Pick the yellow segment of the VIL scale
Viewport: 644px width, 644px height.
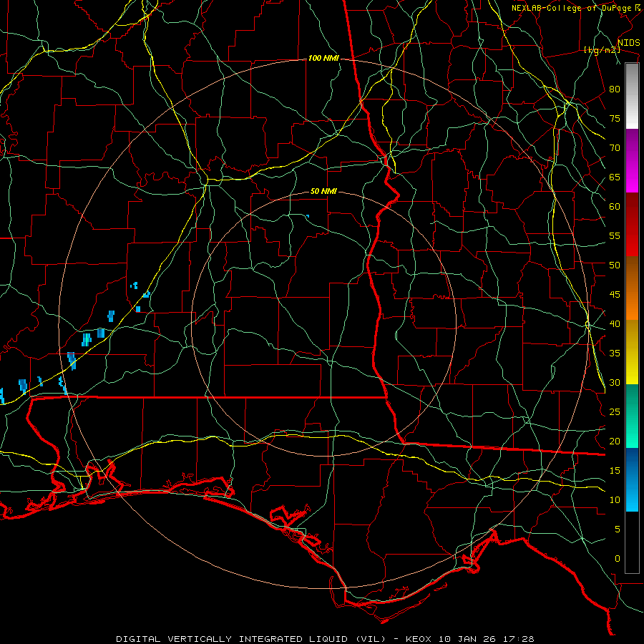(632, 352)
